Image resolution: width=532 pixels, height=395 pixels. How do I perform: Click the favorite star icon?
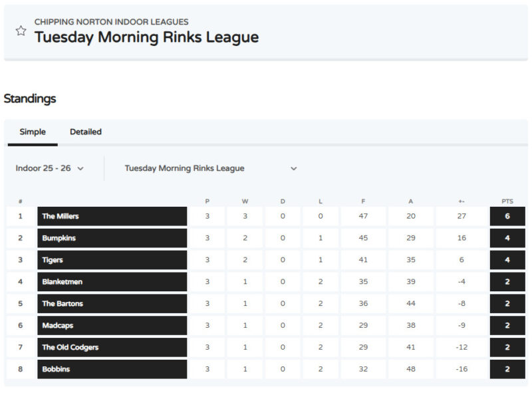click(21, 31)
